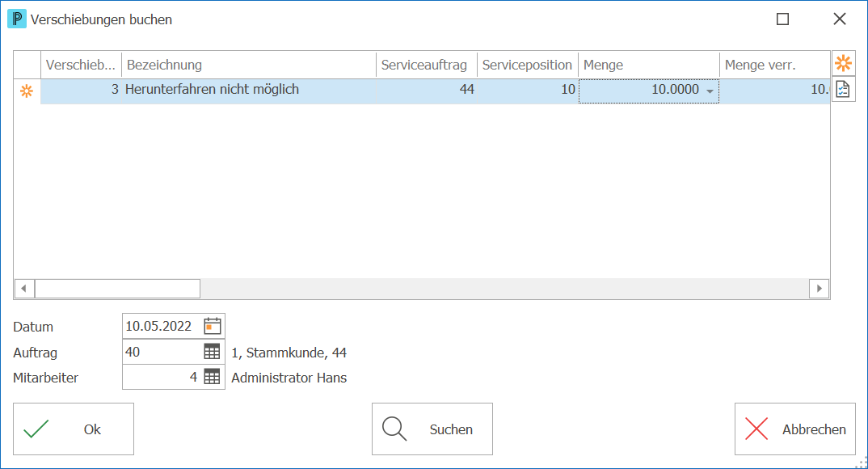
Task: Click the orange asterisk new-entry icon at the grid's right edge
Action: click(x=843, y=64)
